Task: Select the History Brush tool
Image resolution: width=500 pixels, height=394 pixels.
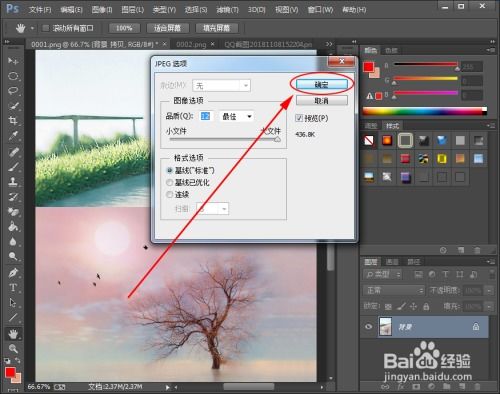Action: point(13,197)
